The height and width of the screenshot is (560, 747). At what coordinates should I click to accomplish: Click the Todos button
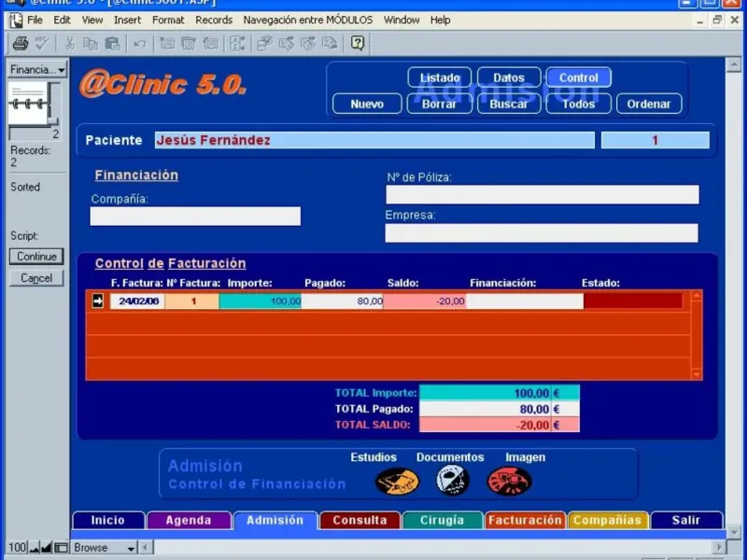coord(578,104)
